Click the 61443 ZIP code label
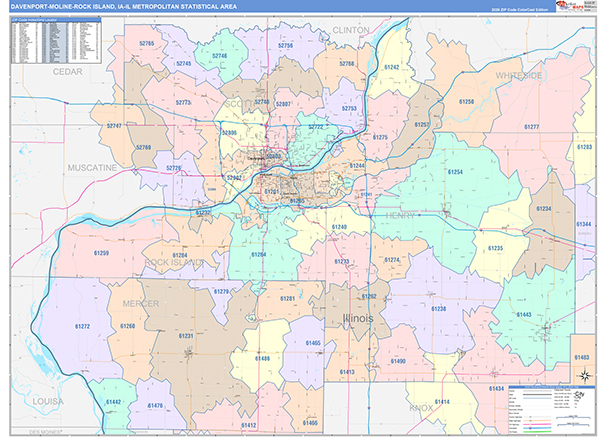The height and width of the screenshot is (437, 600). (524, 315)
